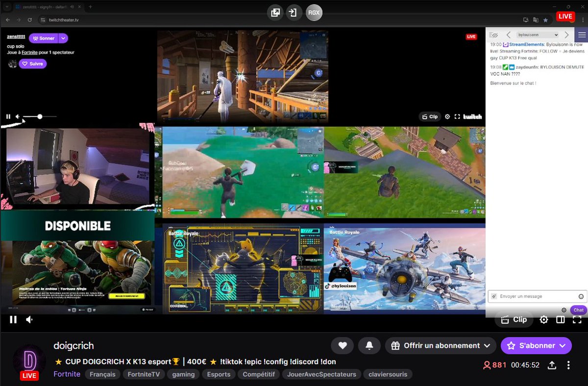Open the pop-out windows overlay icon

[x=276, y=13]
